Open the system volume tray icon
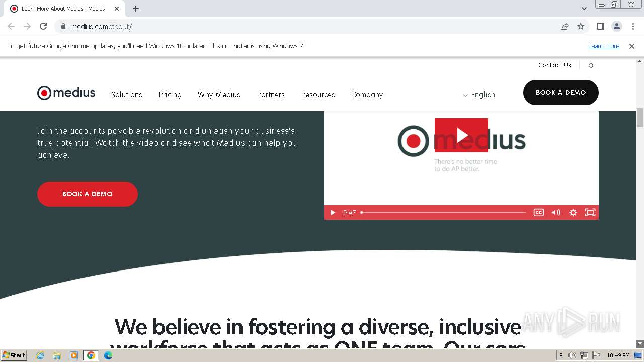Viewport: 644px width, 362px height. (x=572, y=355)
